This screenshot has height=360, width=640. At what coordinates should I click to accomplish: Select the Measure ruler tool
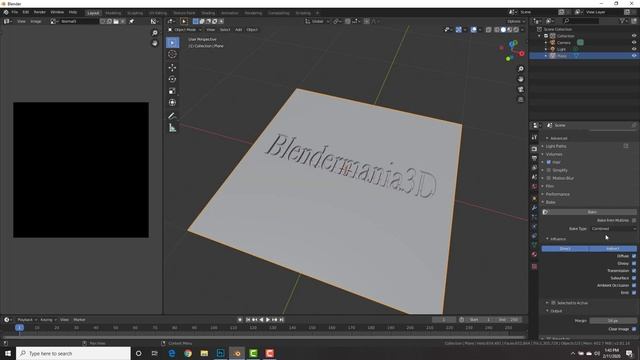(173, 128)
